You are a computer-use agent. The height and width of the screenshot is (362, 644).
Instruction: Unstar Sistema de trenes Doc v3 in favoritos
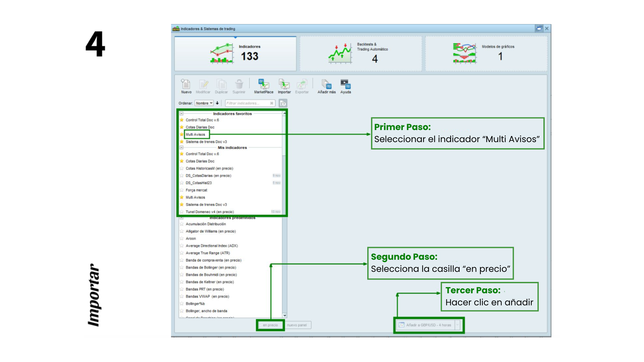coord(182,142)
